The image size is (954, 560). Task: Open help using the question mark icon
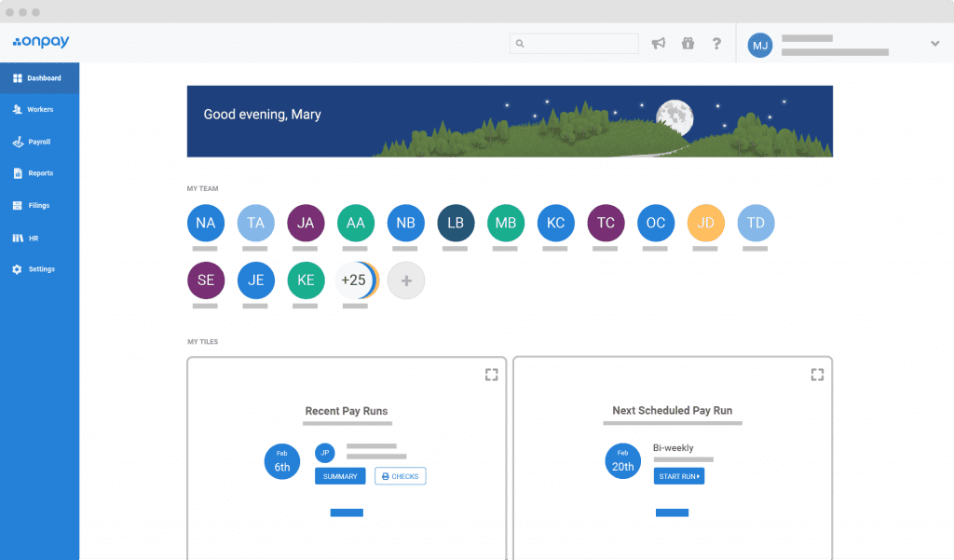pos(716,43)
